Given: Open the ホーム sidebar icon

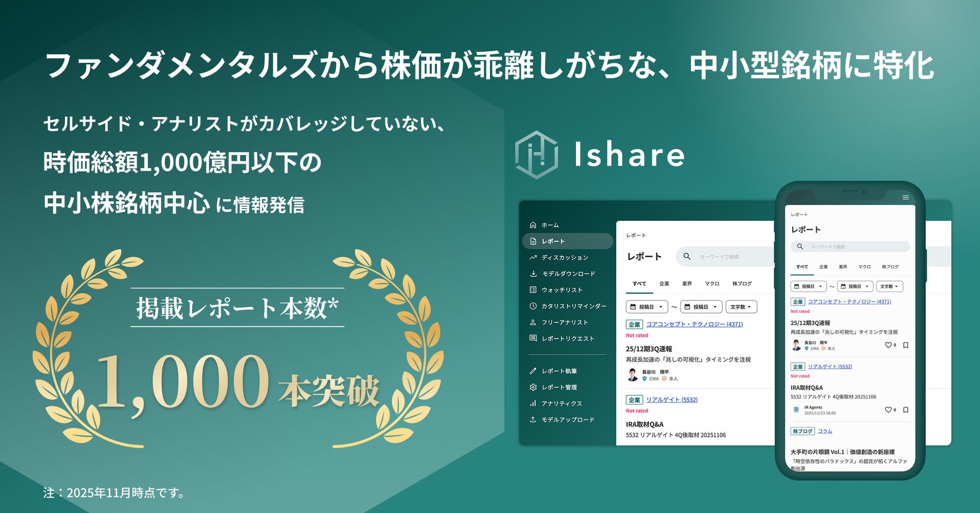Looking at the screenshot, I should (534, 225).
